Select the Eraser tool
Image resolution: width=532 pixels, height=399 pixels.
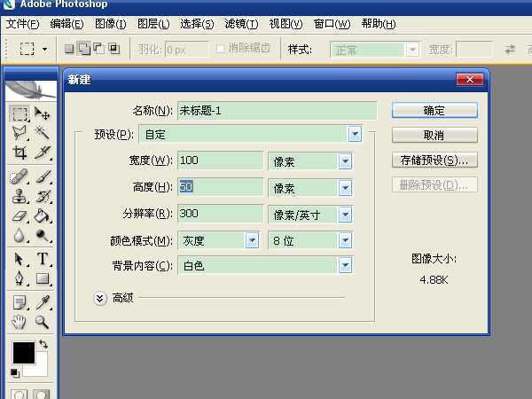pos(20,215)
